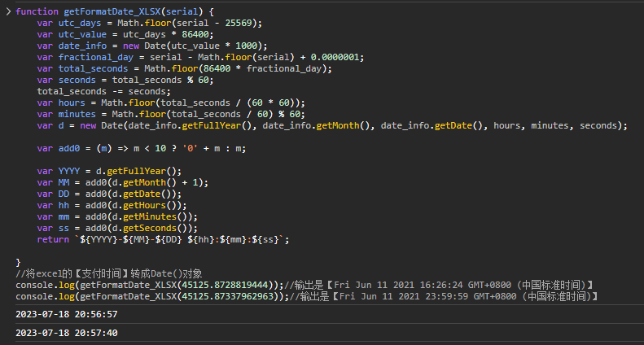The height and width of the screenshot is (345, 644).
Task: Click 'date_info.getDate()' call
Action: tap(434, 125)
